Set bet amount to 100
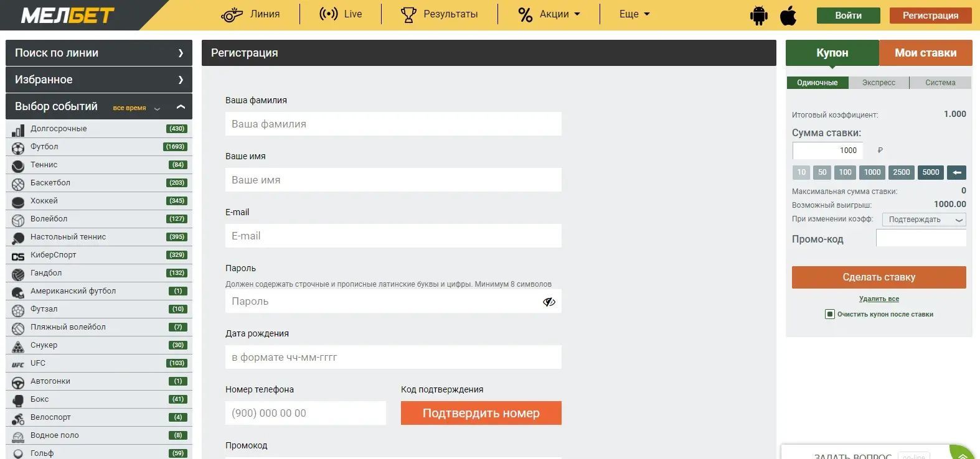The image size is (980, 459). pos(845,172)
